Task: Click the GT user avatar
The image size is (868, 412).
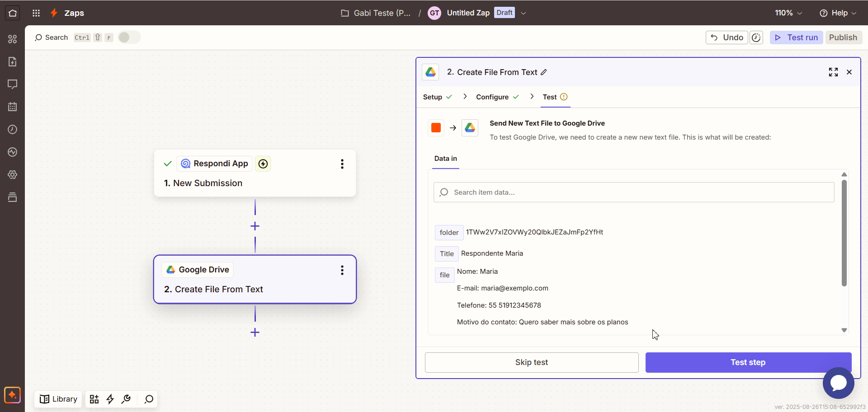Action: pyautogui.click(x=434, y=13)
